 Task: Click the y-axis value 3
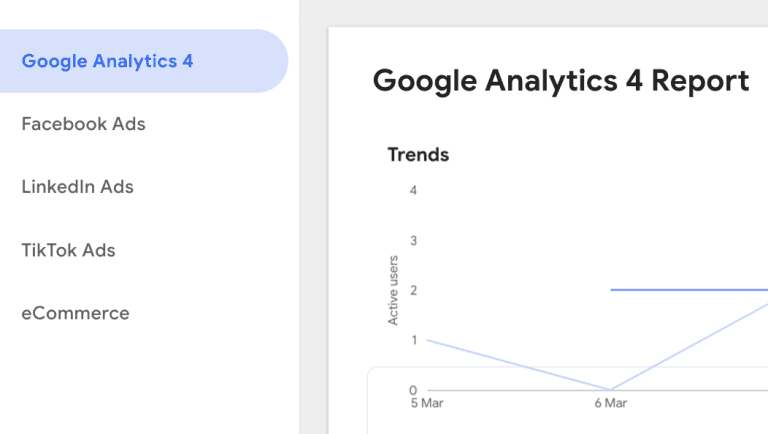413,240
